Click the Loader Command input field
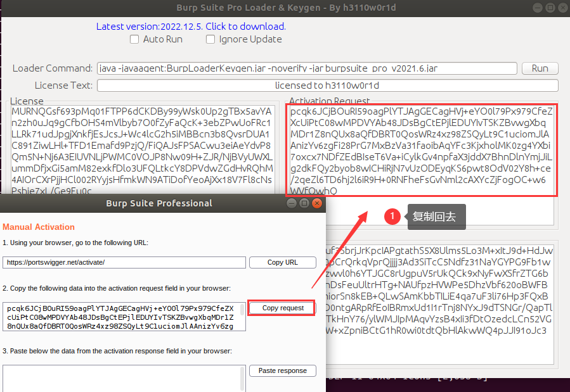The image size is (570, 392). click(x=307, y=68)
